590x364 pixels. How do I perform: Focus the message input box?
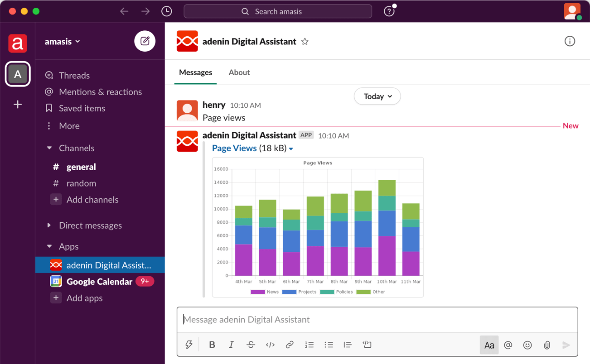tap(377, 320)
